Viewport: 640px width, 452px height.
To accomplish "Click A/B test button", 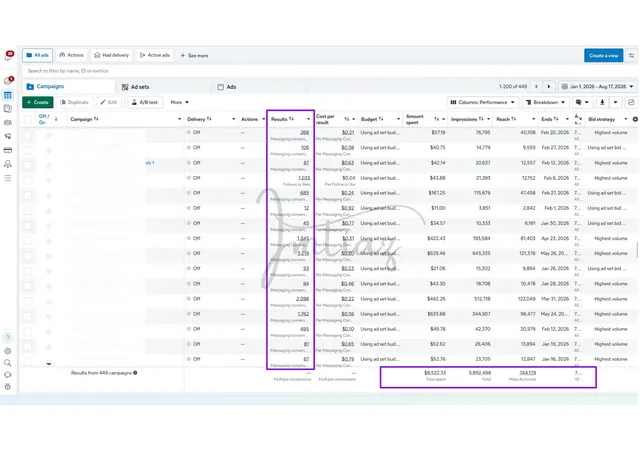I will pyautogui.click(x=145, y=102).
